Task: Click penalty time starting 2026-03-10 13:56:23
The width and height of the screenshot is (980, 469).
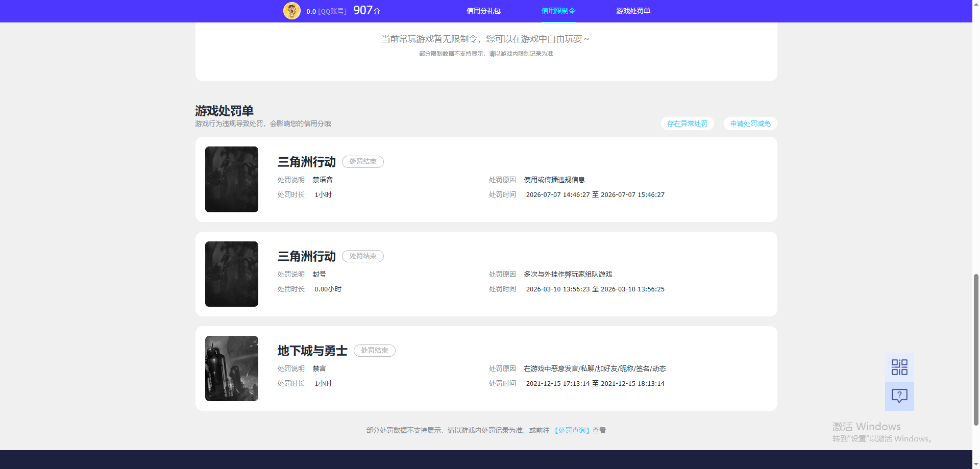Action: coord(595,289)
